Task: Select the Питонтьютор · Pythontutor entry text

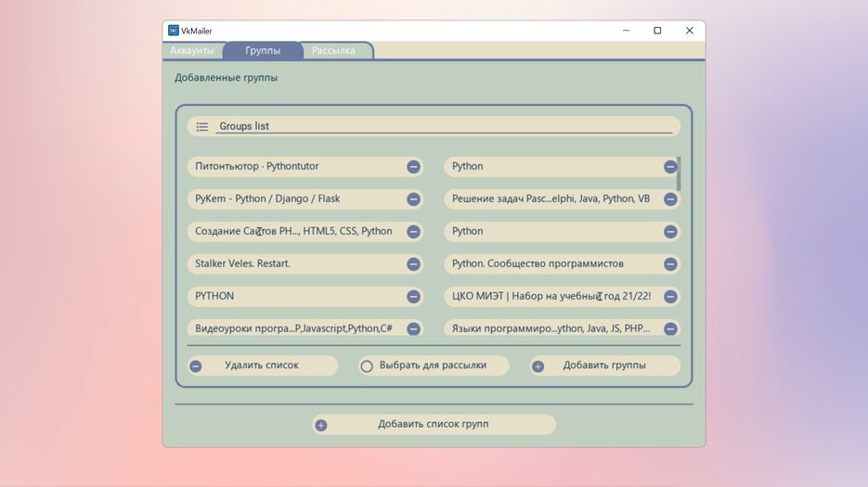Action: point(257,166)
